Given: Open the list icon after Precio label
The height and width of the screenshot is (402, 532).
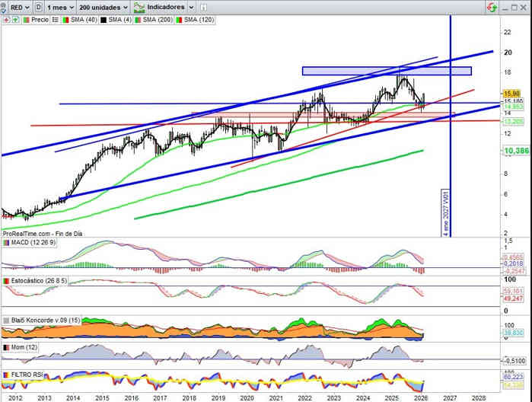Looking at the screenshot, I should [x=53, y=19].
